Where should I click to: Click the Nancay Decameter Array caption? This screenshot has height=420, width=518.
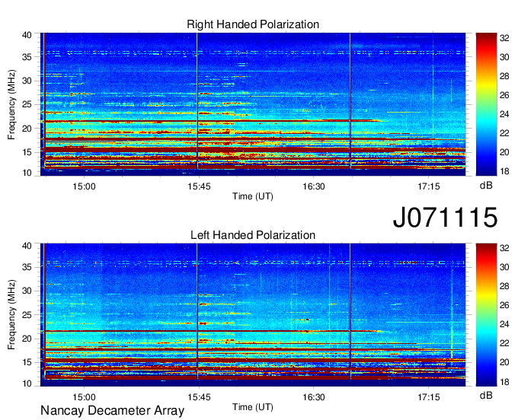click(x=112, y=411)
